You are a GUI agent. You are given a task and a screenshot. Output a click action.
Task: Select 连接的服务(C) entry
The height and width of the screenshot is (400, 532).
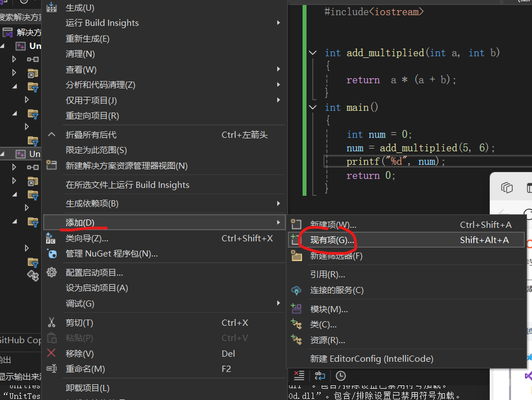[406, 290]
